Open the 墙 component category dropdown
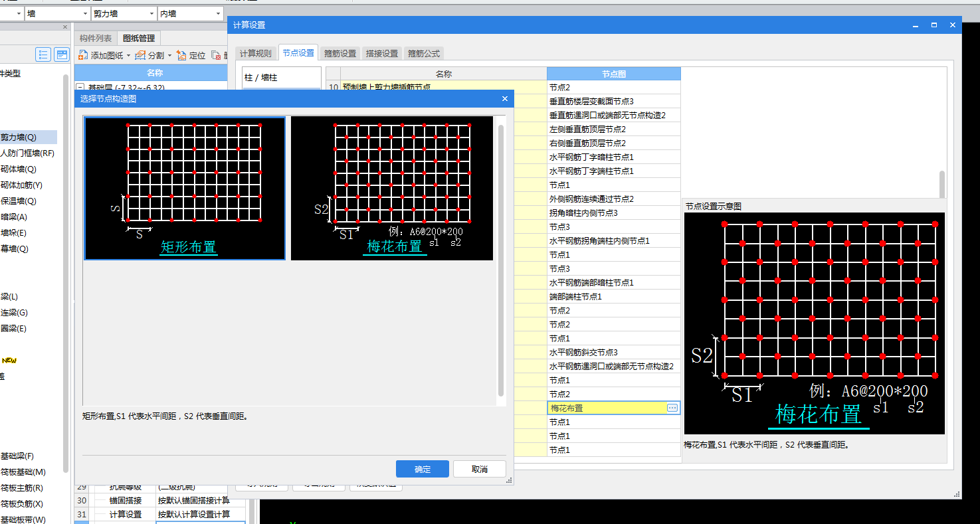Image resolution: width=980 pixels, height=524 pixels. click(85, 14)
